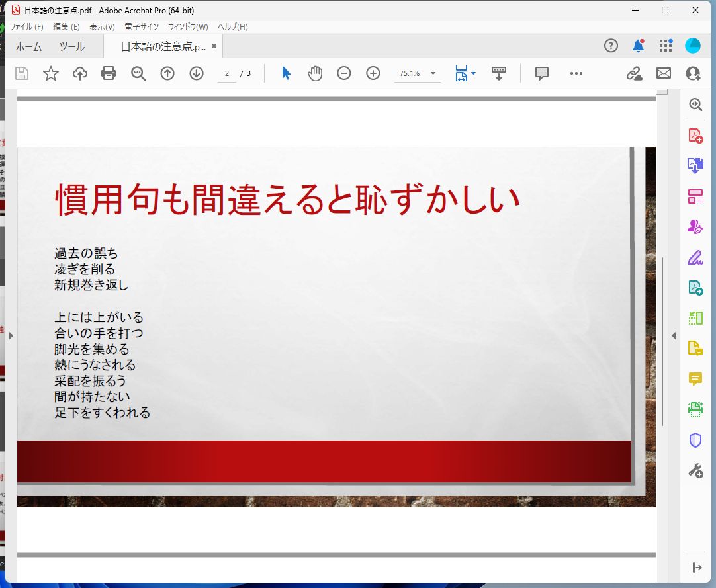Open the Create PDF tool
The image size is (716, 588).
[x=695, y=135]
